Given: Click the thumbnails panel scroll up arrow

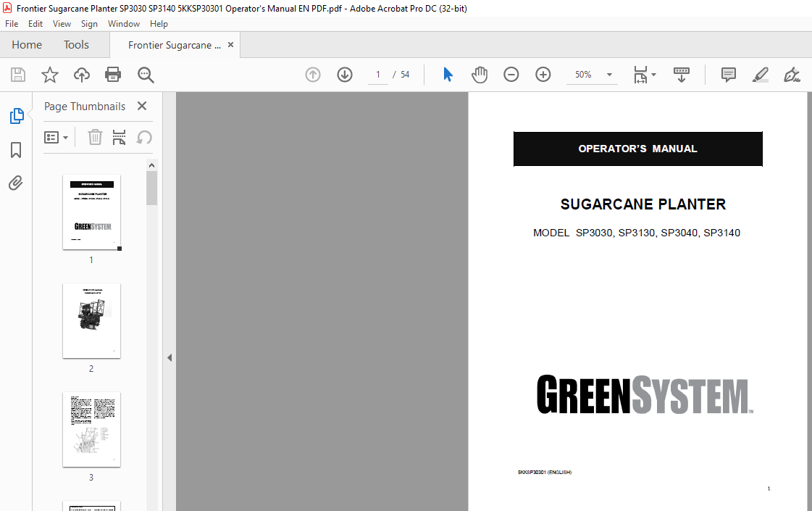Looking at the screenshot, I should coord(151,165).
